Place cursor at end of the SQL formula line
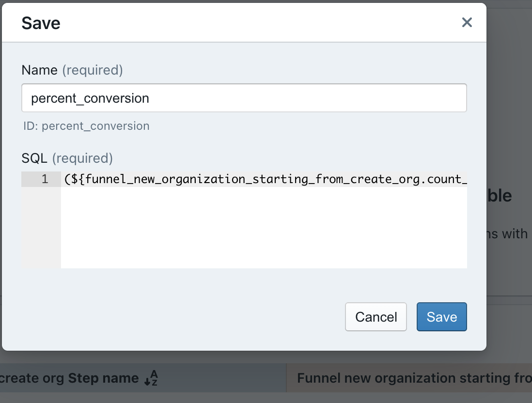This screenshot has height=403, width=532. [464, 179]
